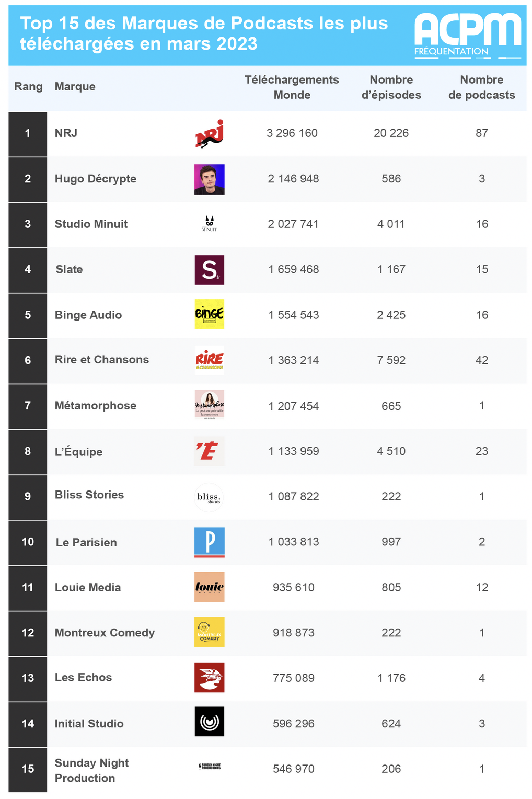Click the Slate burgundy S logo
This screenshot has width=532, height=799.
point(210,270)
